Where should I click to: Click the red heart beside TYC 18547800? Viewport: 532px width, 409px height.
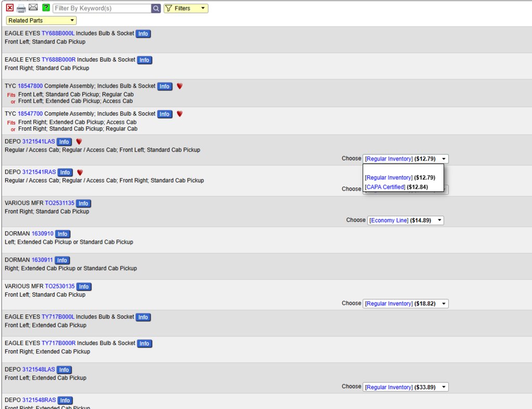[x=180, y=86]
